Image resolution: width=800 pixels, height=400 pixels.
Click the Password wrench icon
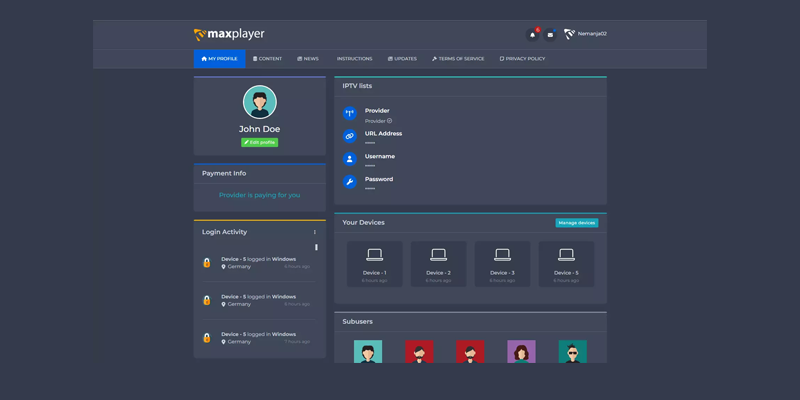click(x=350, y=182)
